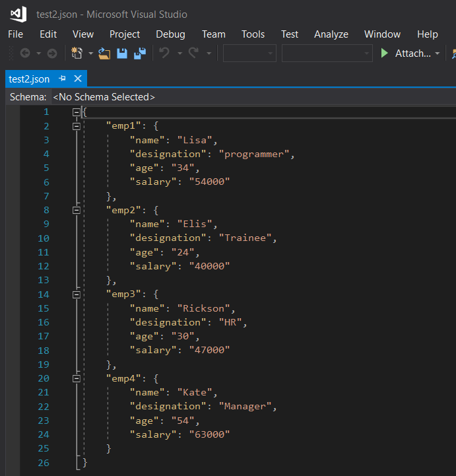Close the test2.json tab
Image resolution: width=456 pixels, height=476 pixels.
(78, 79)
